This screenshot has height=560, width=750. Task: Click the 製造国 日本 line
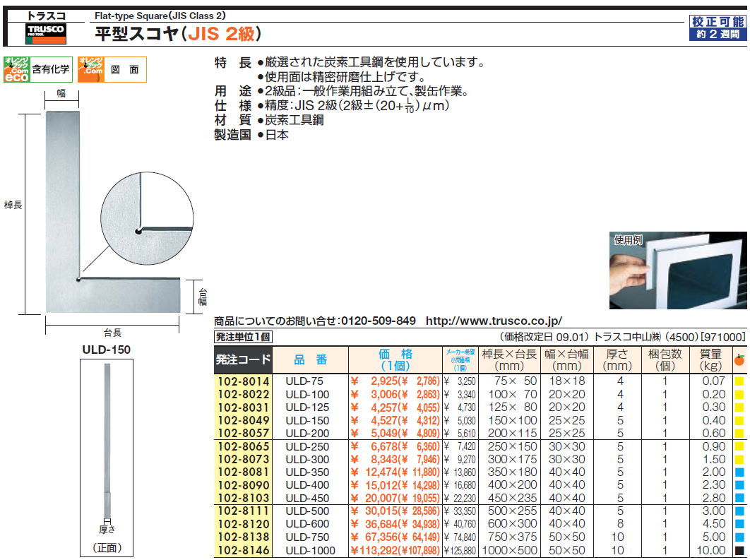coord(251,135)
